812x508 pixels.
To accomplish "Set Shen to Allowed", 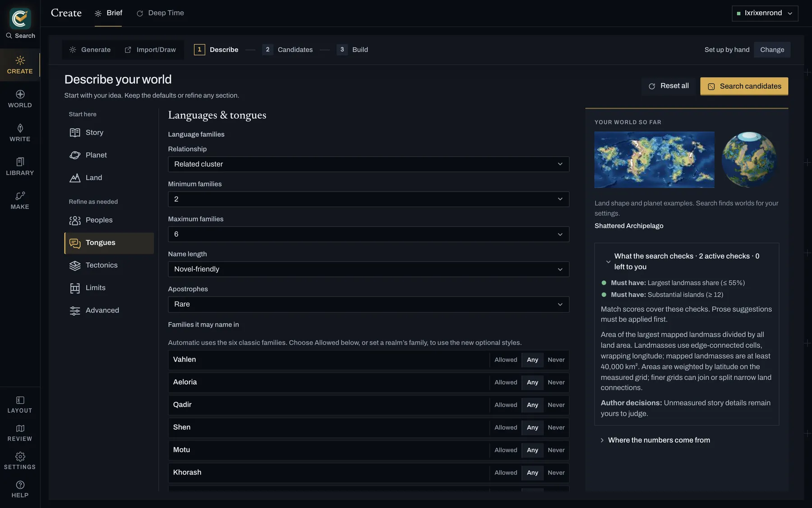I will click(506, 428).
